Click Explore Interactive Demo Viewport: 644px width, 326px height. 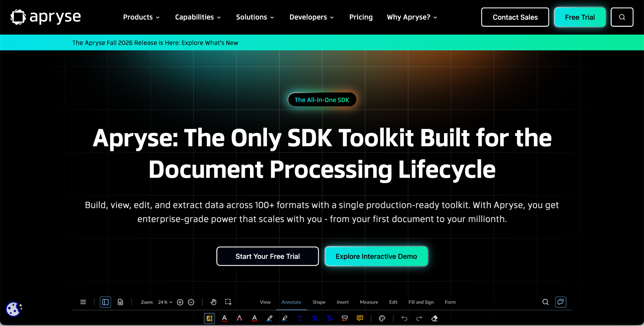click(376, 256)
